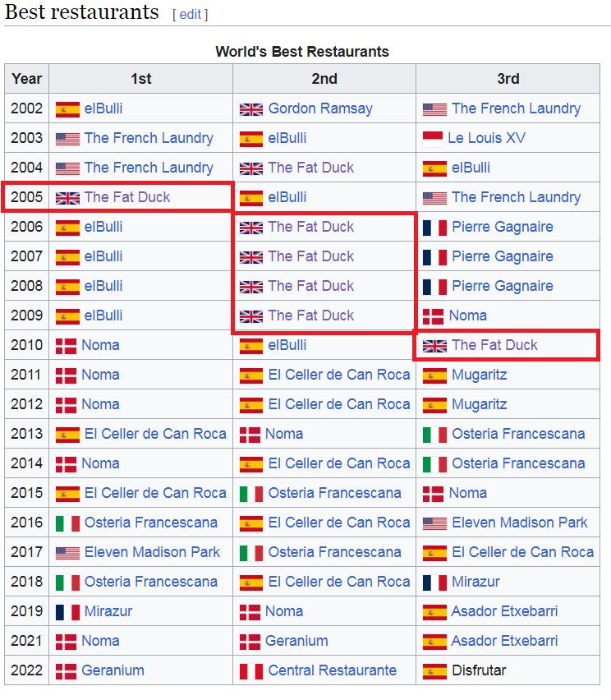611x700 pixels.
Task: Open the Le Louis XV link
Action: pos(486,138)
